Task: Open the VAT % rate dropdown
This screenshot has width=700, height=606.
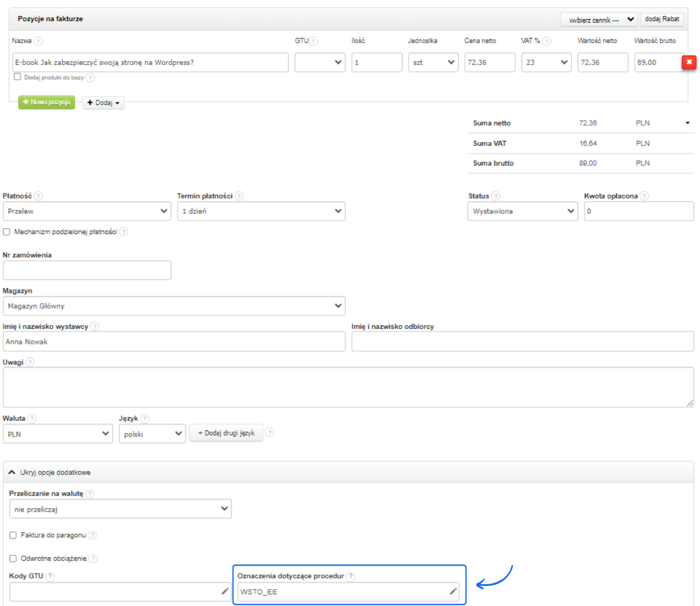Action: pyautogui.click(x=546, y=62)
